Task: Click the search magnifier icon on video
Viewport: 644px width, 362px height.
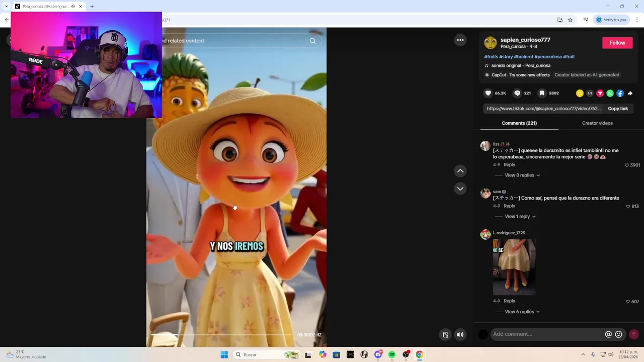Action: [313, 41]
